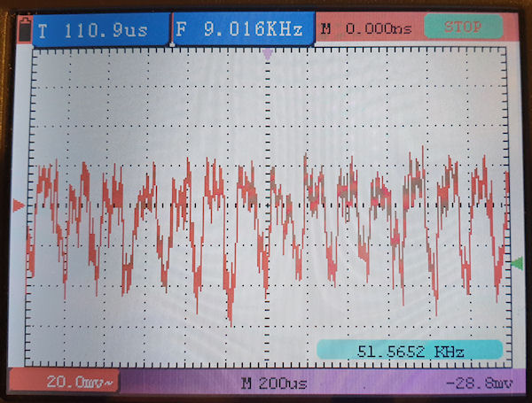Click the red channel ground-level arrow marker

(x=19, y=205)
